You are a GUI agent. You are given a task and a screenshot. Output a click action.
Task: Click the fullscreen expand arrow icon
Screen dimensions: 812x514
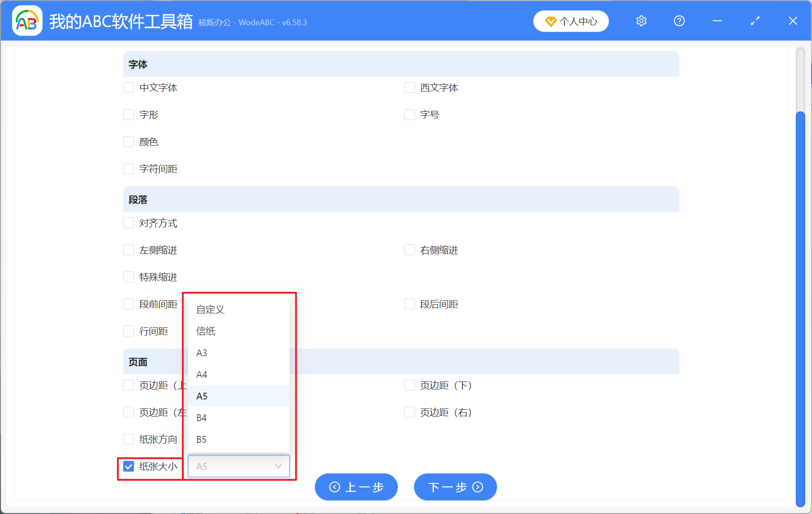click(755, 21)
